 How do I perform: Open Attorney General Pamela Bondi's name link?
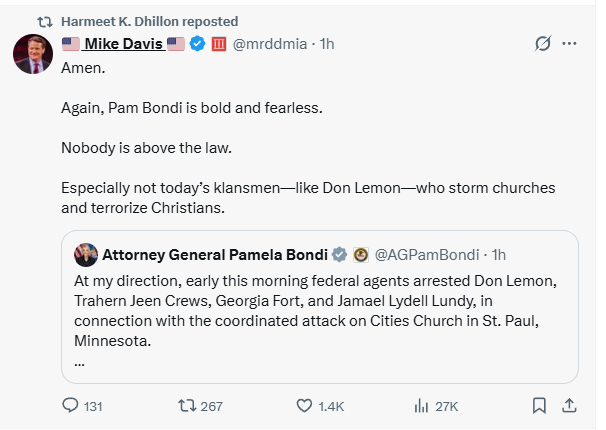point(214,254)
